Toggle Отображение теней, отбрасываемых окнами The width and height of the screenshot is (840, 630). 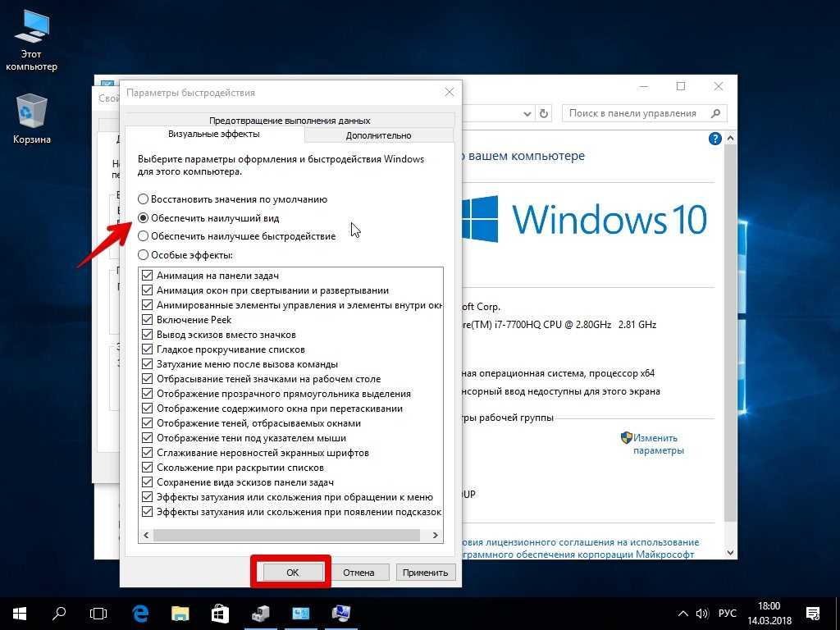click(x=148, y=423)
